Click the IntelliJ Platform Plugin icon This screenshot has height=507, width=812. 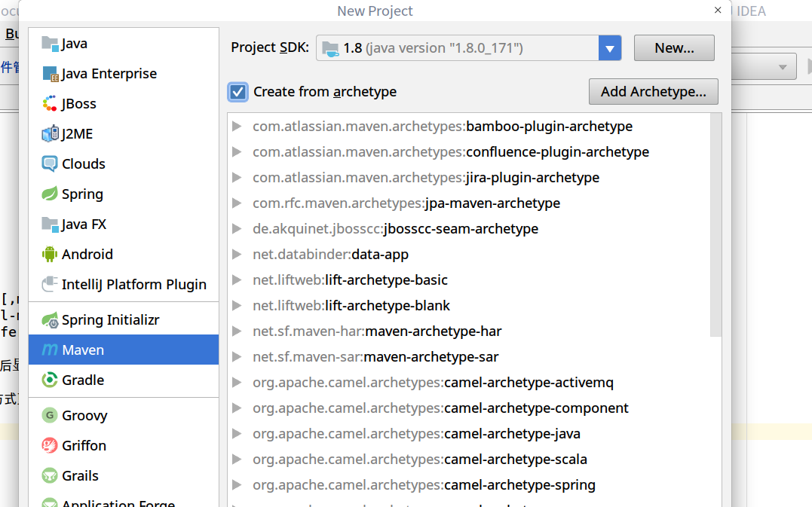[50, 284]
